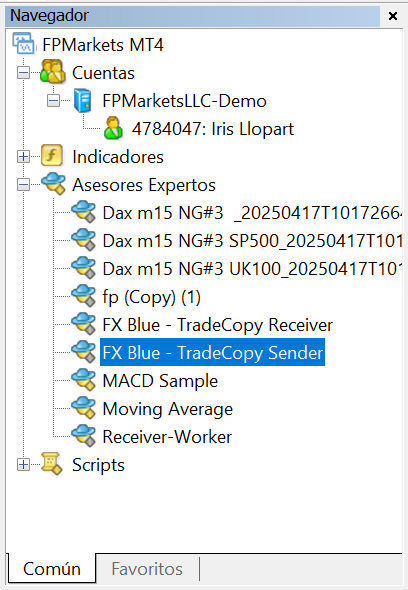Screen dimensions: 408x590
Task: Click the Cuentas accounts group icon
Action: click(x=53, y=72)
